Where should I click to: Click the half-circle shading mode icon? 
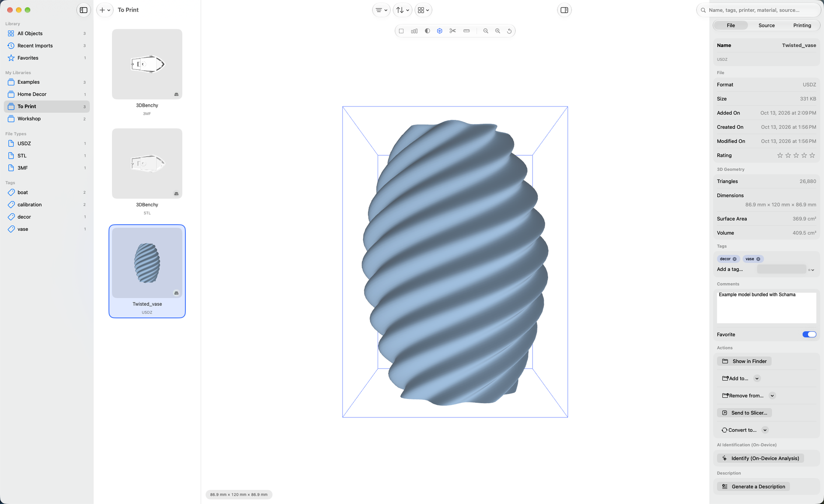(427, 31)
